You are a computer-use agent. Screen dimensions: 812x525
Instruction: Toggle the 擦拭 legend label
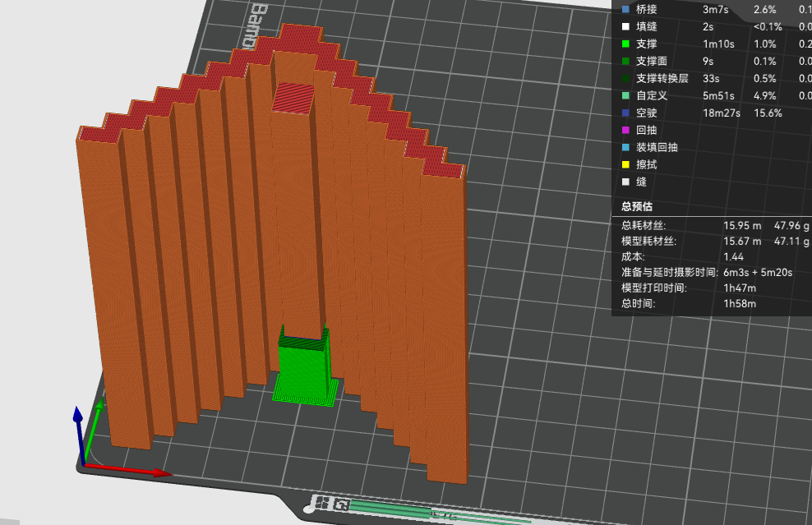pyautogui.click(x=646, y=164)
